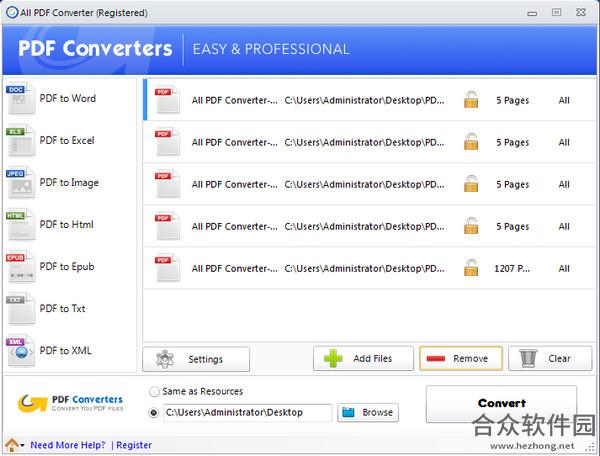600x456 pixels.
Task: Click the PDF Converters logo at bottom left
Action: click(x=70, y=403)
